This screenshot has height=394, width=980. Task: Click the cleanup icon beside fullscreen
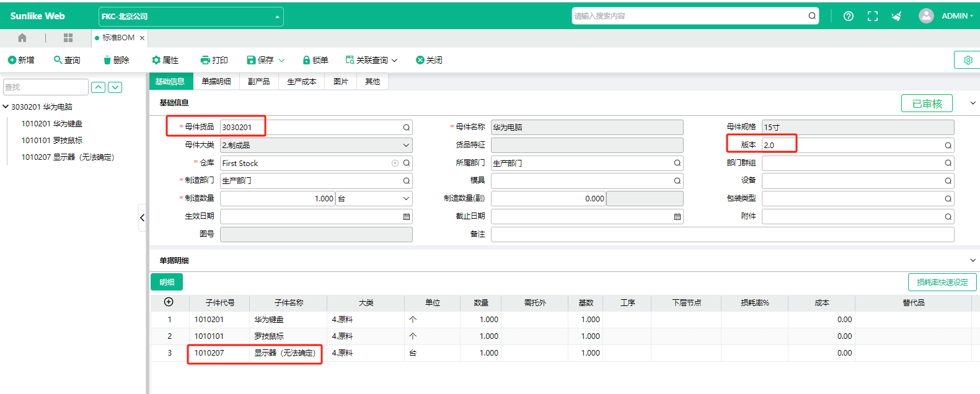[896, 16]
